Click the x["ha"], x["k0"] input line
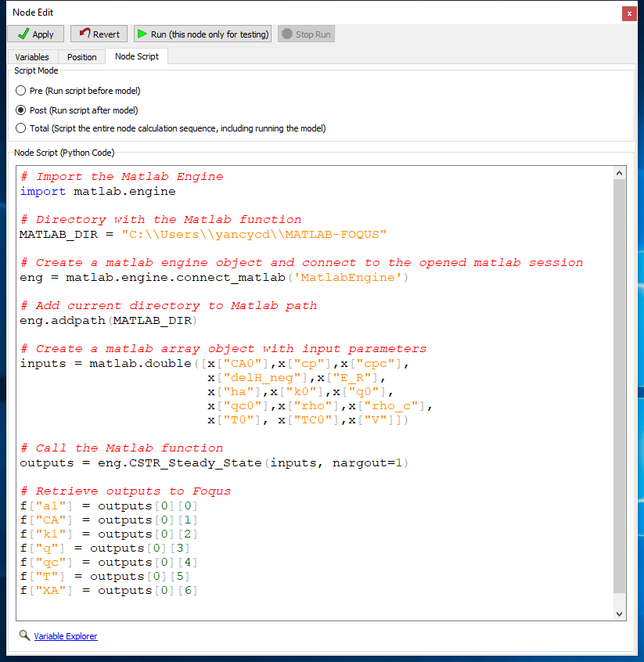Viewport: 644px width, 662px height. click(300, 392)
